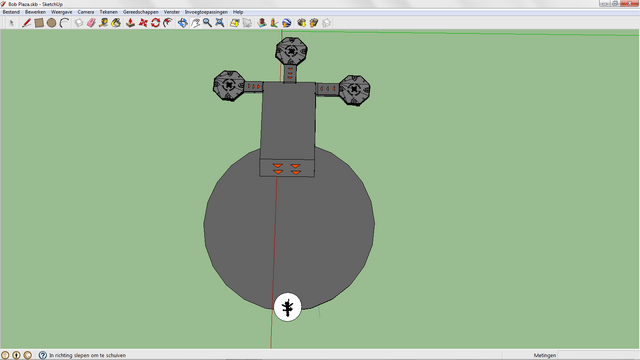
Task: Activate the Tape Measure tool
Action: (103, 23)
